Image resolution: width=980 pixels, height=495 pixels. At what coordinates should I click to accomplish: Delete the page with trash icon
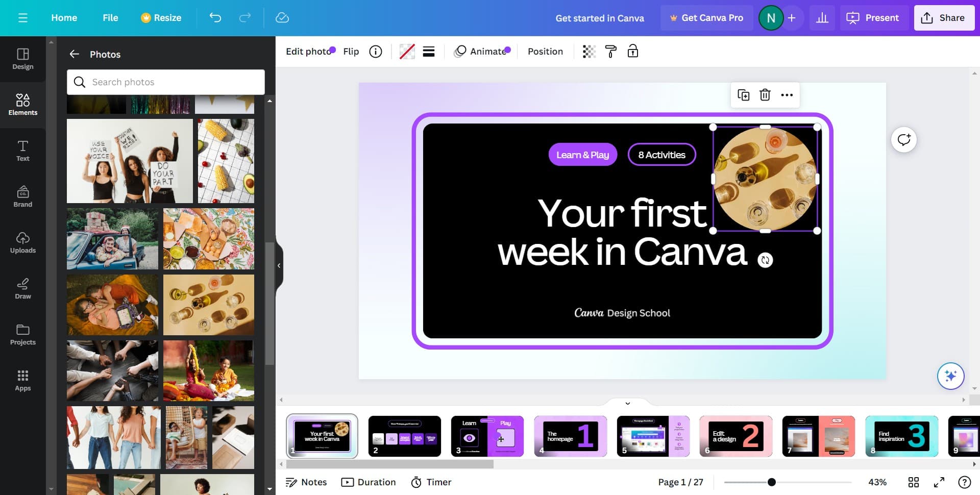click(765, 95)
